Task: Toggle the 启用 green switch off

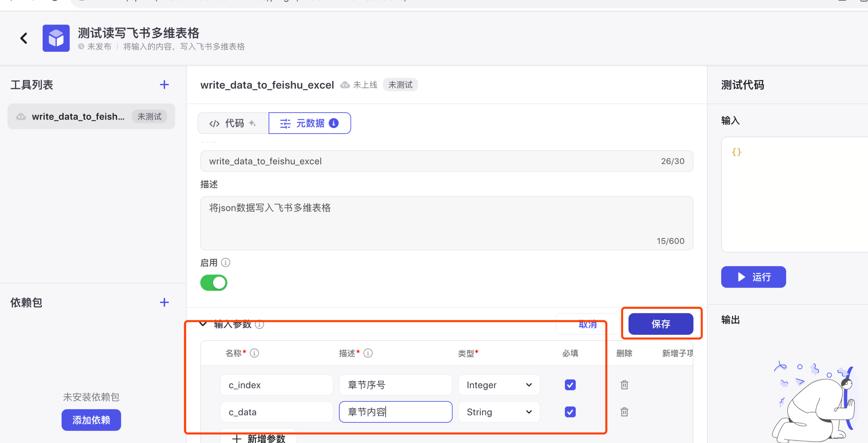Action: 214,283
